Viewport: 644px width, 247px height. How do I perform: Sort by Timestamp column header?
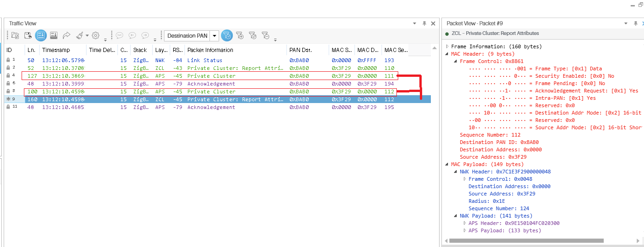(x=63, y=50)
